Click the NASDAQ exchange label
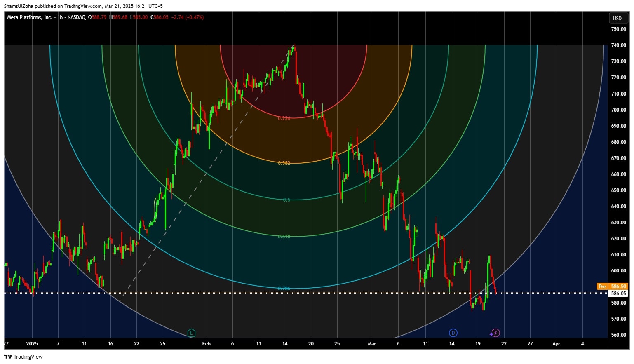This screenshot has height=364, width=634. (76, 17)
